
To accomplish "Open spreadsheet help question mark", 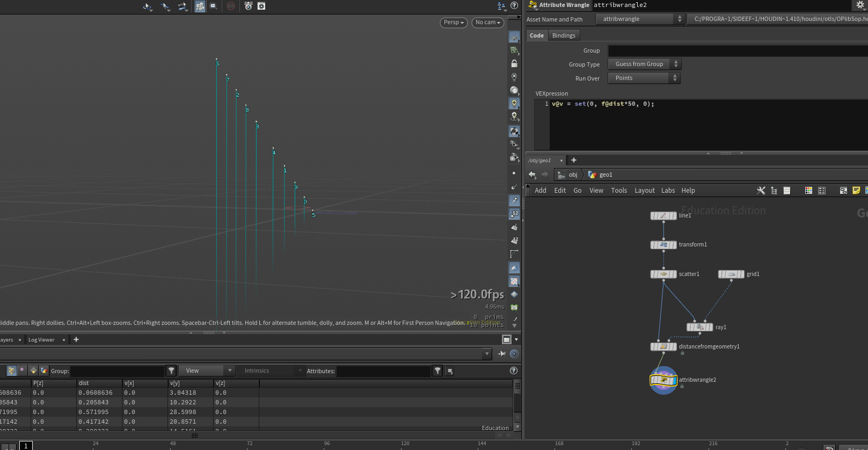I will click(514, 371).
